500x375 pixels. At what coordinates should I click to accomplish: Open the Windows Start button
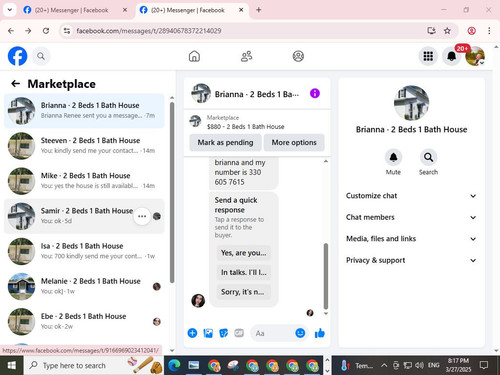[12, 366]
